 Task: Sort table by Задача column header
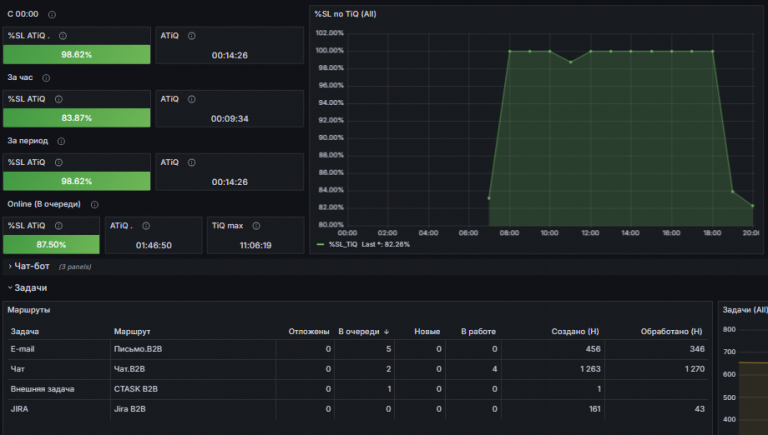click(x=25, y=332)
